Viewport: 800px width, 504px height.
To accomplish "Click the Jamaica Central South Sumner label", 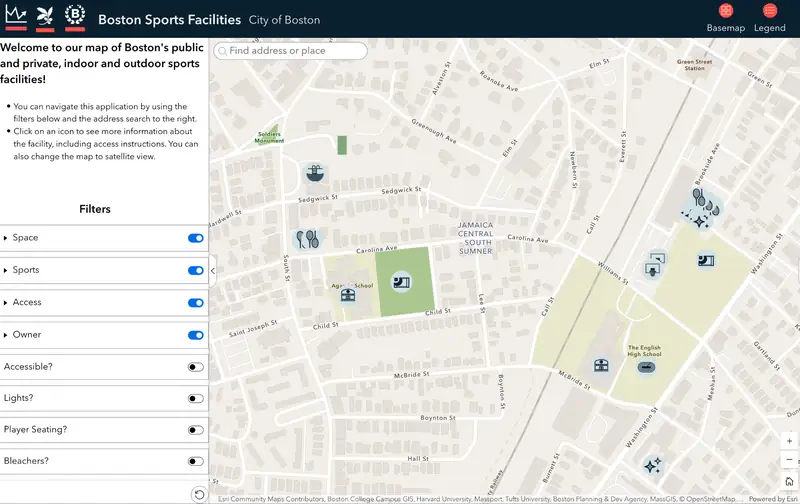I will [x=476, y=238].
